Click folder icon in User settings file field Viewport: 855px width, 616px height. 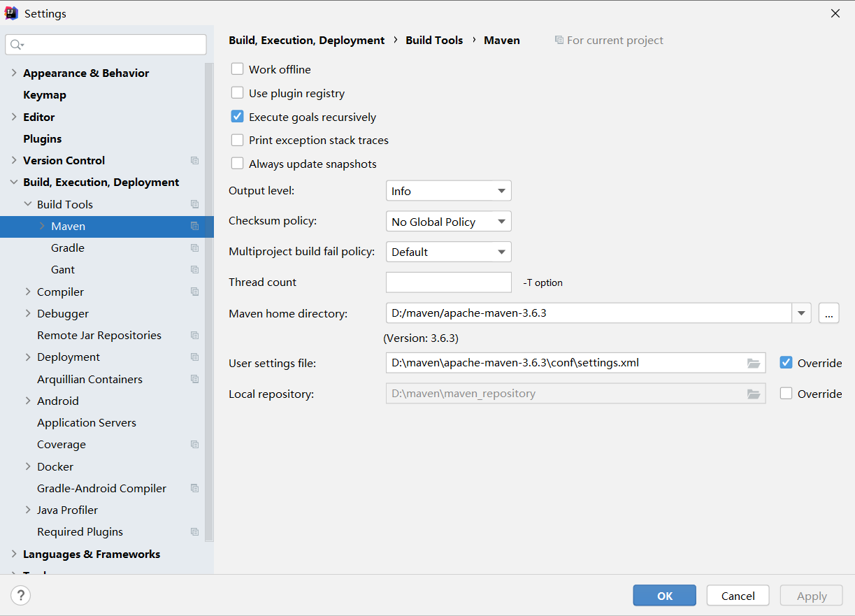coord(753,363)
